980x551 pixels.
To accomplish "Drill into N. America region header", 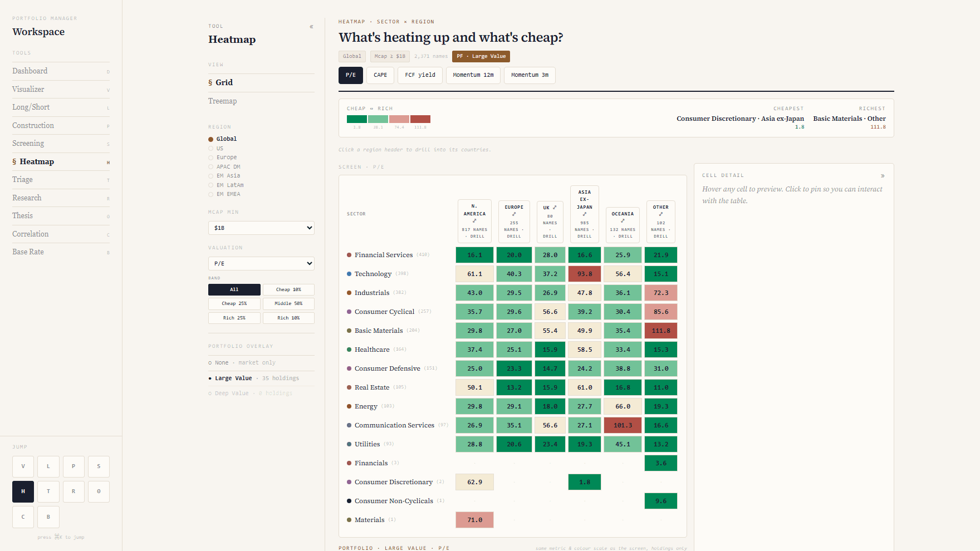I will tap(474, 221).
